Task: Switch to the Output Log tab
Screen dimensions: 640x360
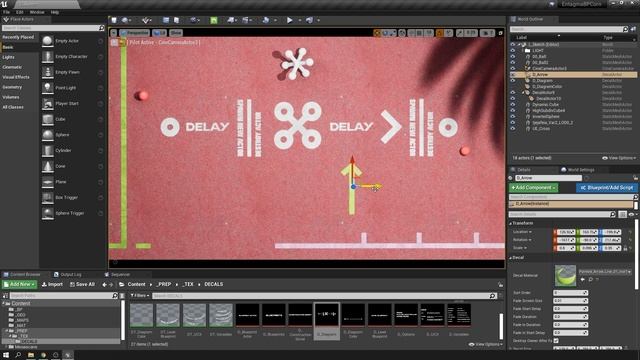Action: tap(68, 275)
